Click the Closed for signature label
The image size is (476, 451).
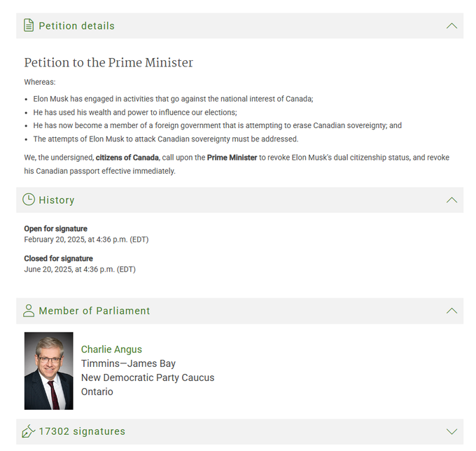click(x=59, y=258)
